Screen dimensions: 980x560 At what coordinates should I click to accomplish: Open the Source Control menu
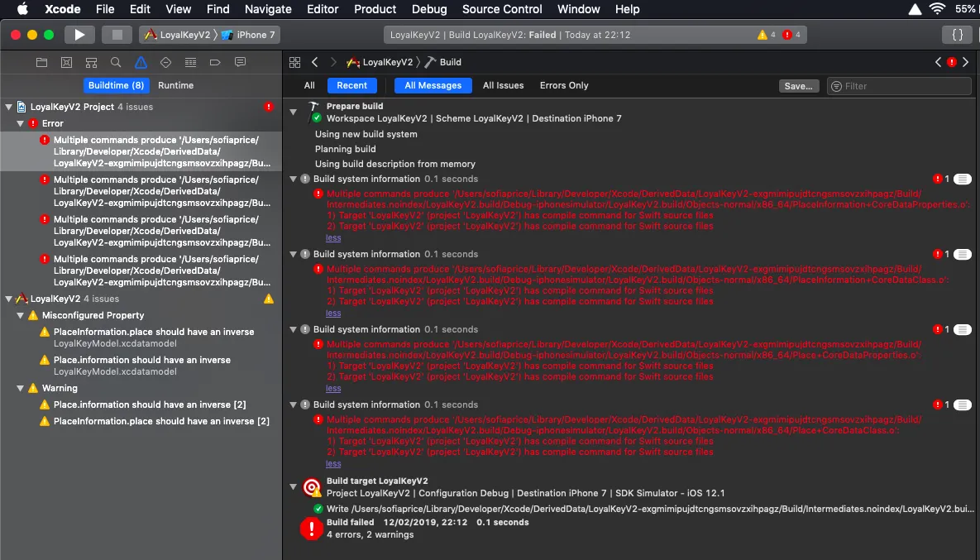pyautogui.click(x=502, y=9)
